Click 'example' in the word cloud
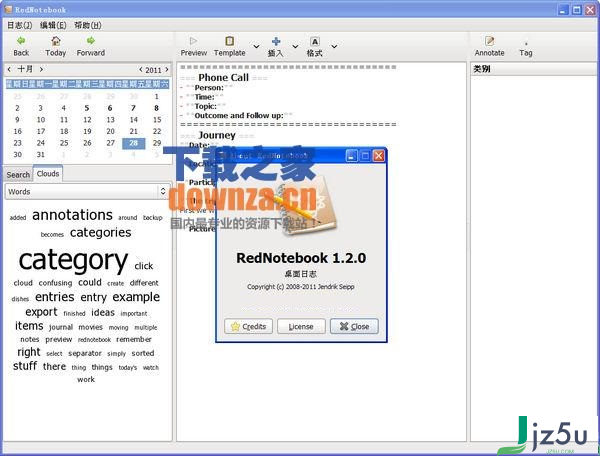 click(x=136, y=297)
